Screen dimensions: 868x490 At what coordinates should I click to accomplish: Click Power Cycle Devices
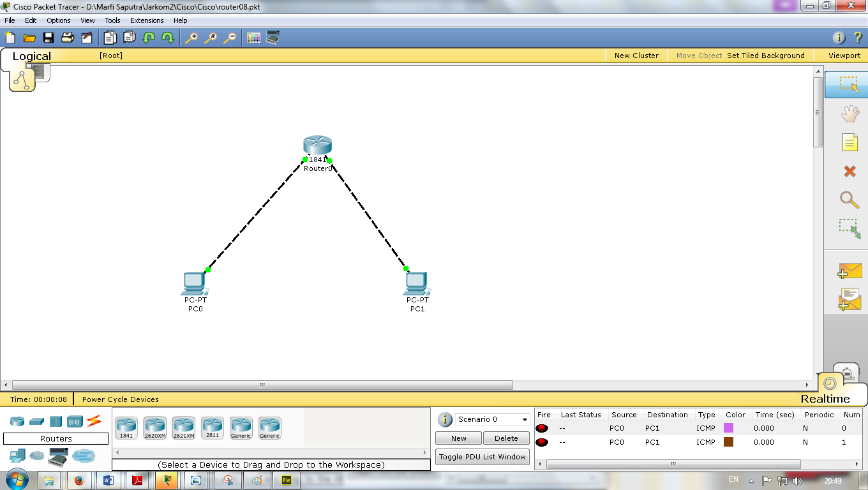pos(121,399)
